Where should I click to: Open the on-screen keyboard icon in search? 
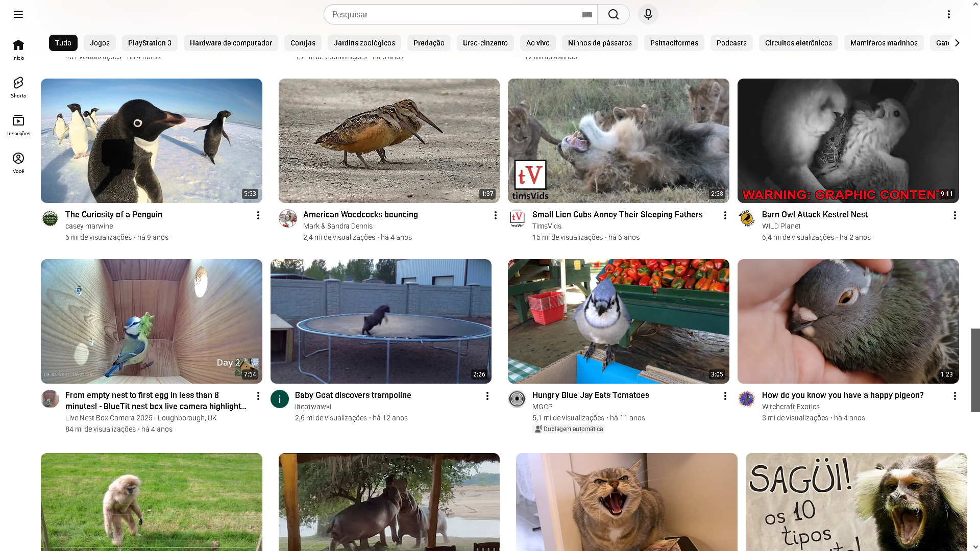(x=587, y=14)
